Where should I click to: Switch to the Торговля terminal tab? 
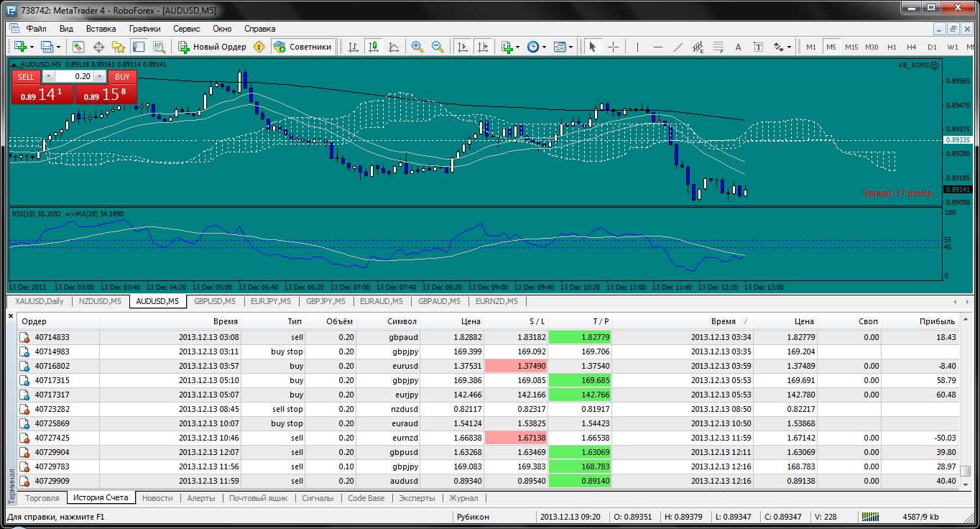42,497
